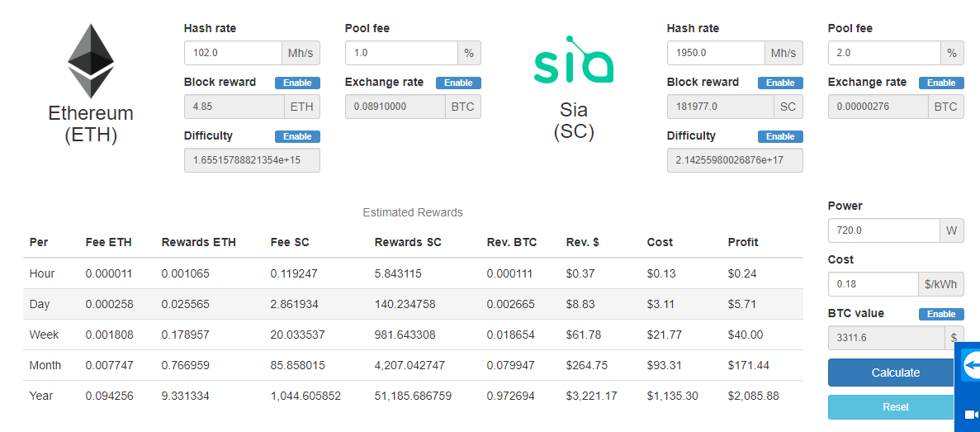Viewport: 980px width, 432px height.
Task: Enable the Sia exchange rate field
Action: click(941, 83)
